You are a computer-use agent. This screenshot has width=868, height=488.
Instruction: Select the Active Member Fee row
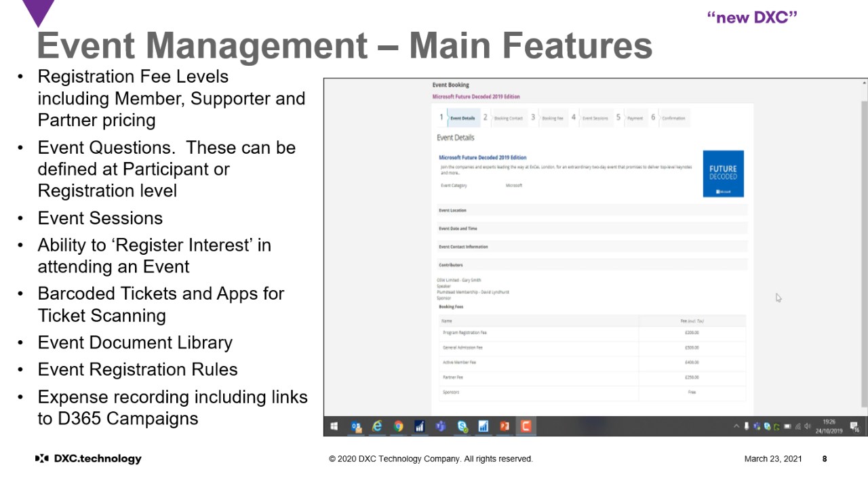click(592, 363)
